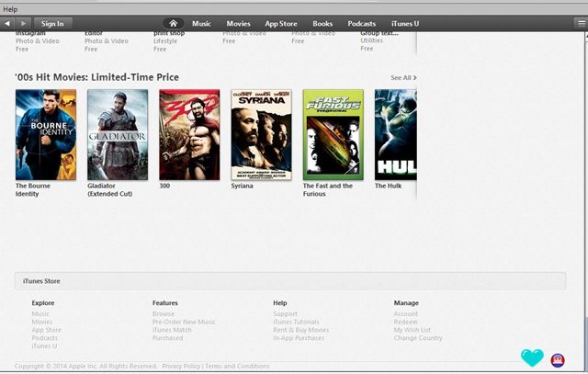The height and width of the screenshot is (374, 588).
Task: Go forward with the right arrow button
Action: click(x=23, y=24)
